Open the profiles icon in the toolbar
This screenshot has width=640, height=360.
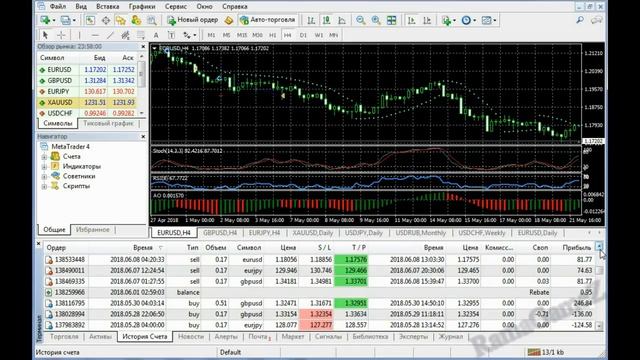point(65,20)
